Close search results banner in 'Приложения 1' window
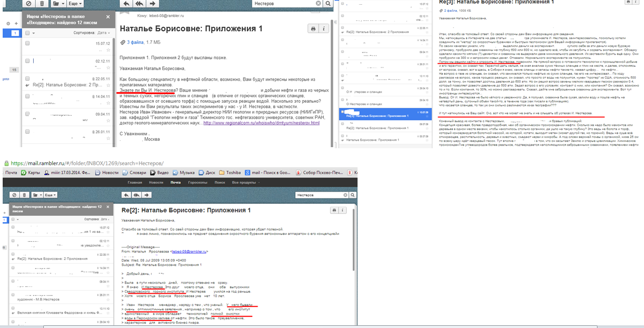 [x=107, y=17]
